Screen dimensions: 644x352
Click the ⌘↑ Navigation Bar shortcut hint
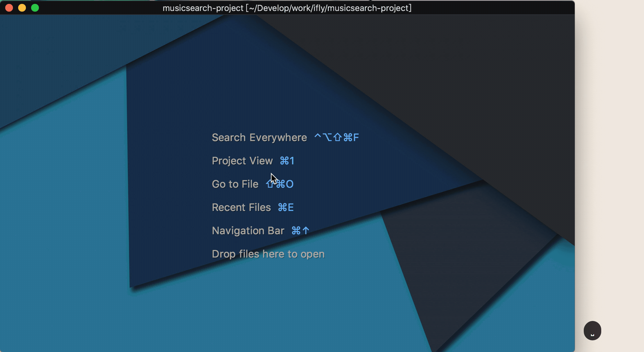pos(300,231)
